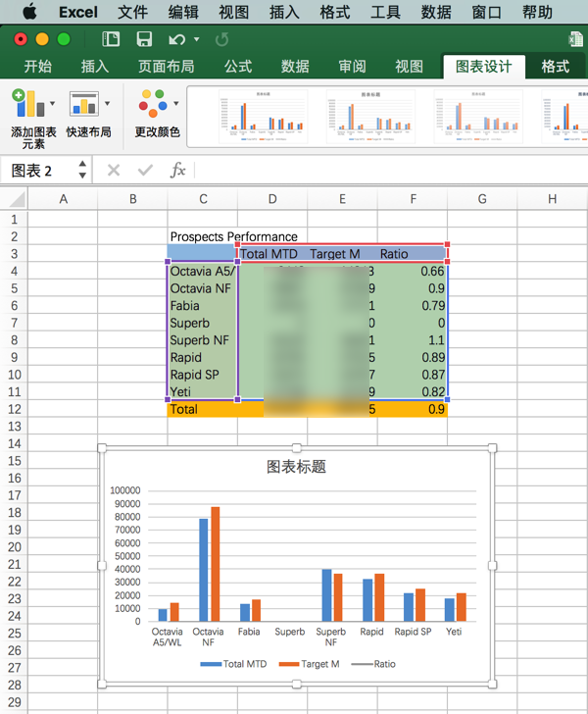Click the Superb NF row label cell
The height and width of the screenshot is (714, 588).
coord(202,340)
